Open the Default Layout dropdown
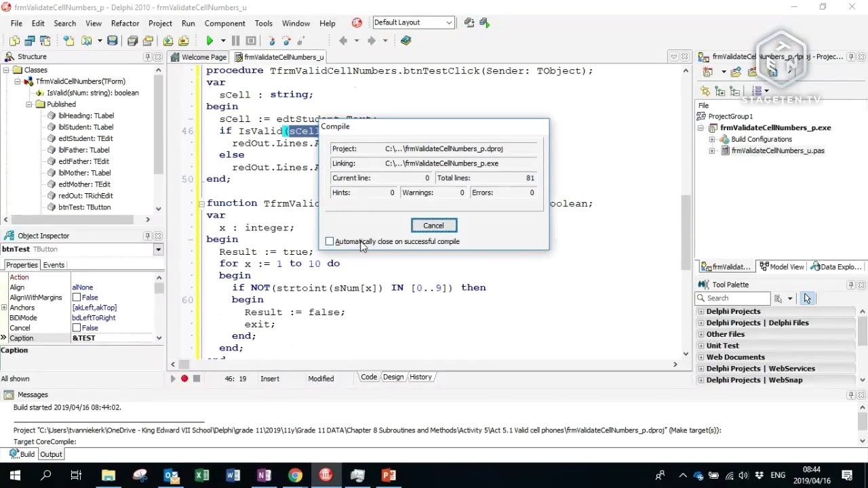The width and height of the screenshot is (868, 488). pyautogui.click(x=448, y=23)
